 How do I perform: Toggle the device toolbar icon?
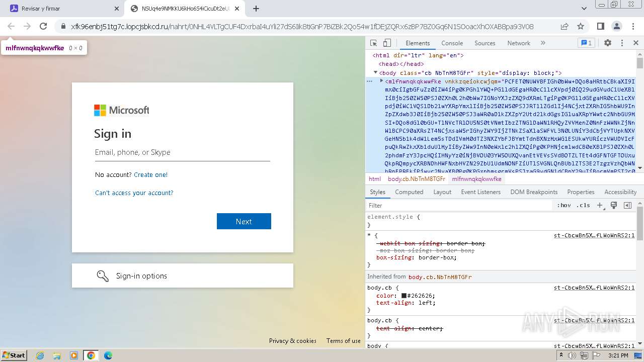pyautogui.click(x=387, y=43)
